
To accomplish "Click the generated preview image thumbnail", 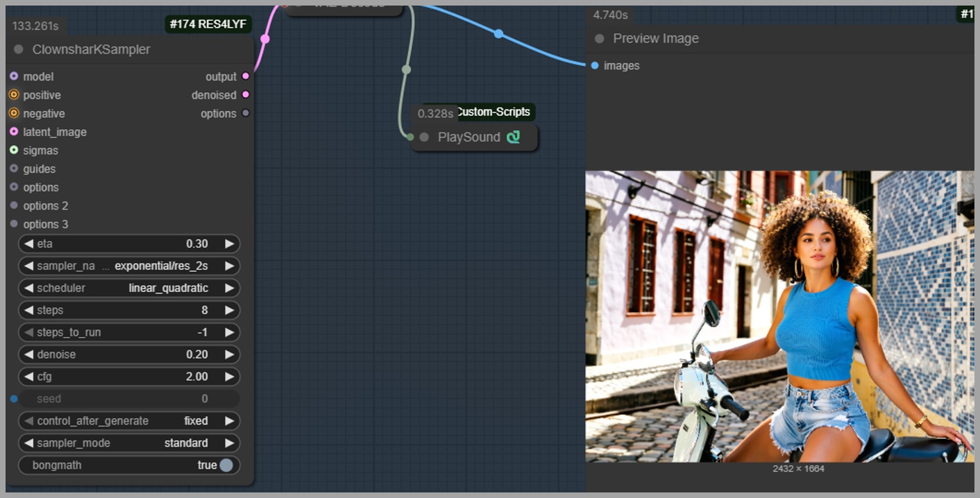I will point(779,316).
